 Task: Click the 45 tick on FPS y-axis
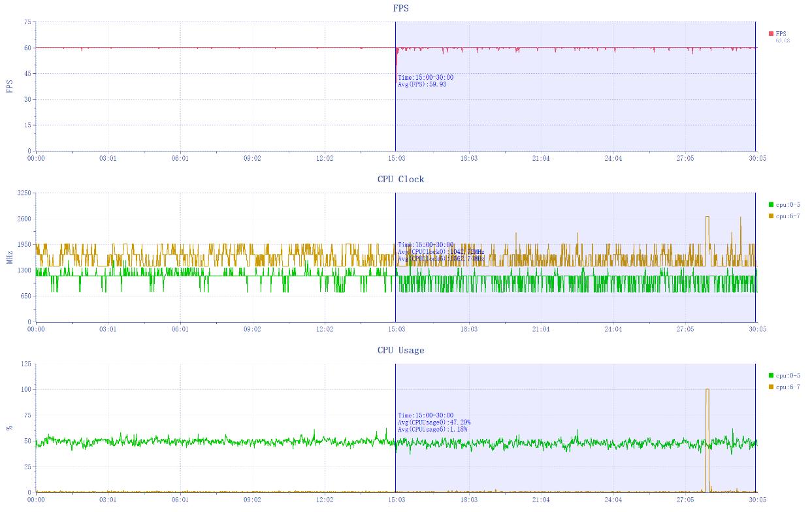[x=27, y=73]
